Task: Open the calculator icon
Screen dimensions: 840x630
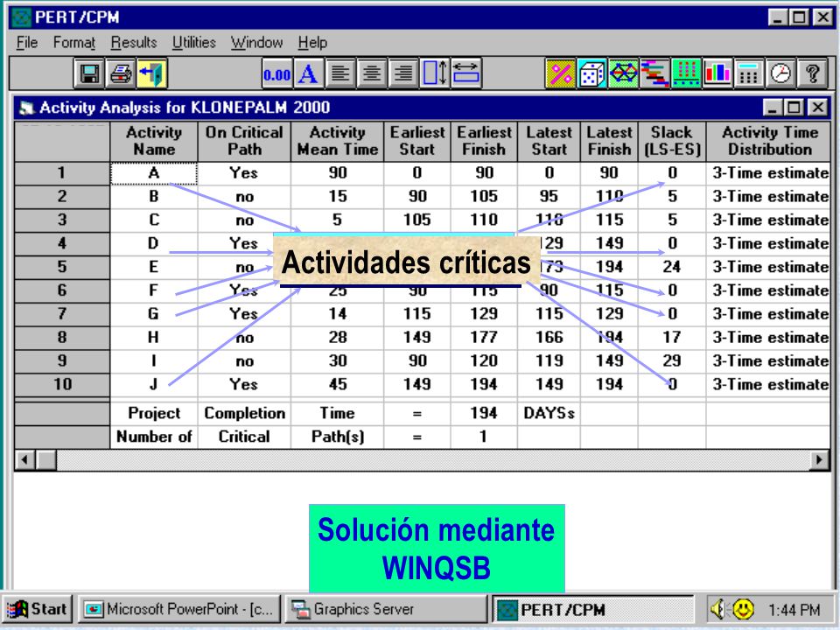Action: tap(749, 73)
